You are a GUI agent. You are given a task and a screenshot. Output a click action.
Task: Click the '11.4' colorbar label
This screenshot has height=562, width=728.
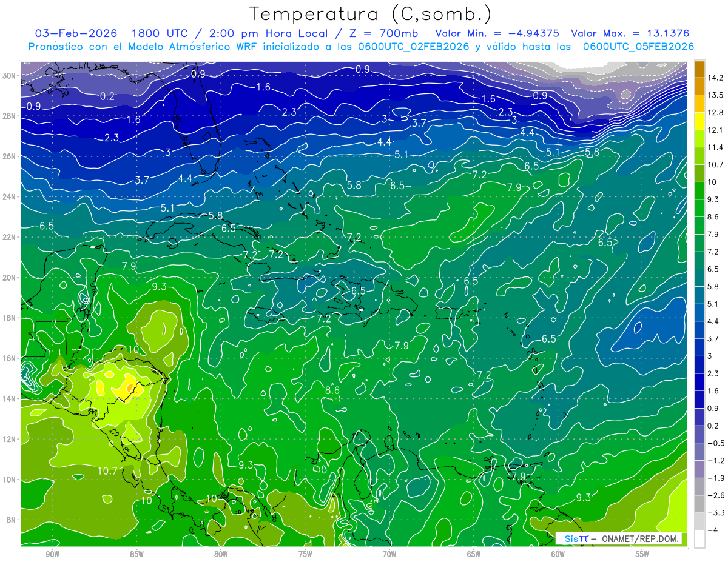pos(715,147)
